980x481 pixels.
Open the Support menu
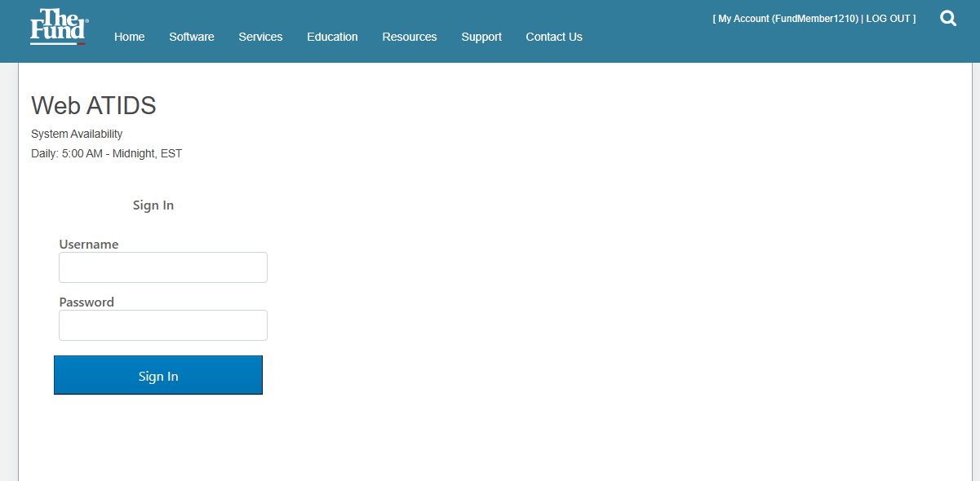481,37
